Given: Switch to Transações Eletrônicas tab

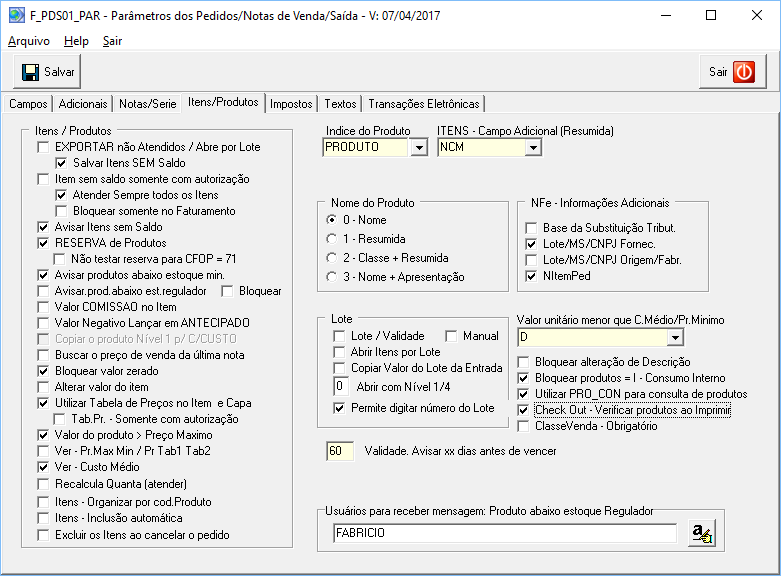Looking at the screenshot, I should pyautogui.click(x=424, y=104).
